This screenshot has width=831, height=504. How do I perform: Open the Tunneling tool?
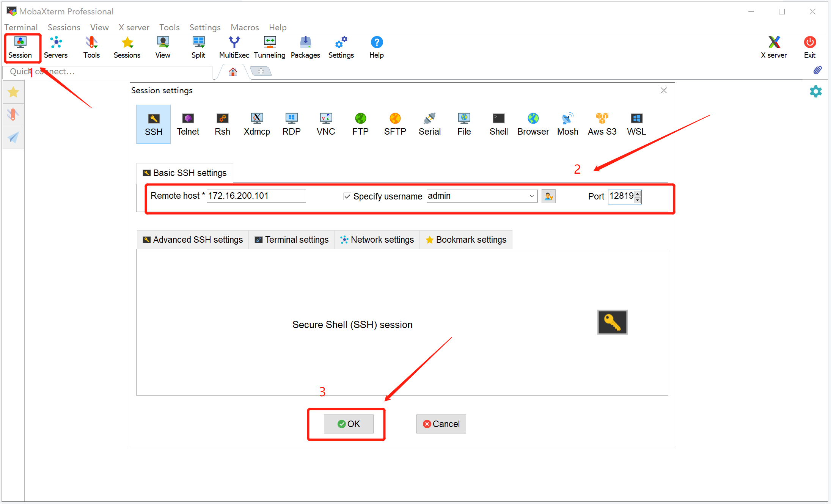click(269, 47)
